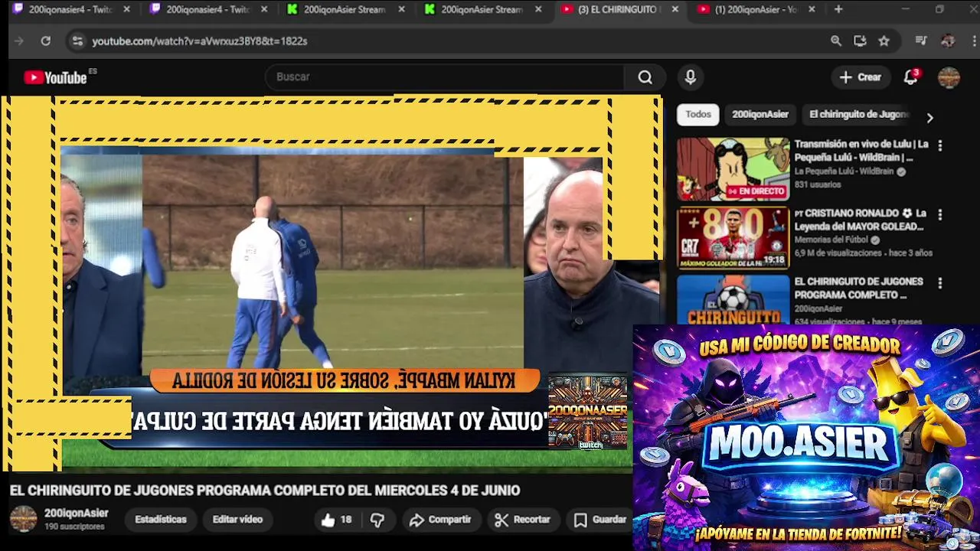
Task: Select El chiringuito de Jugones chip
Action: (x=859, y=114)
